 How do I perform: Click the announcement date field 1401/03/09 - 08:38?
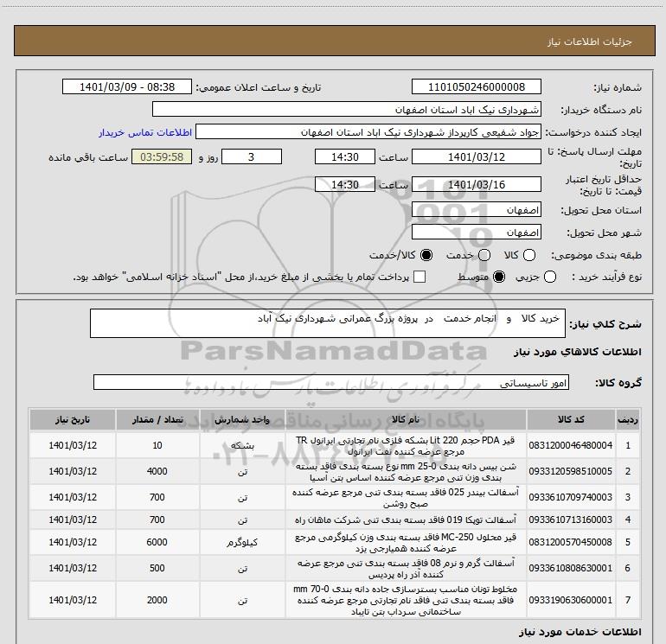point(127,86)
